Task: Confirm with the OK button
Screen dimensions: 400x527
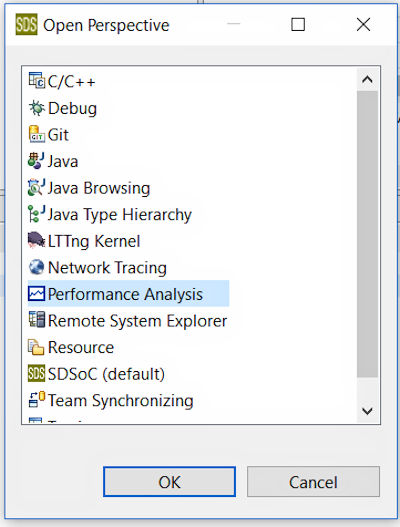Action: coord(169,482)
